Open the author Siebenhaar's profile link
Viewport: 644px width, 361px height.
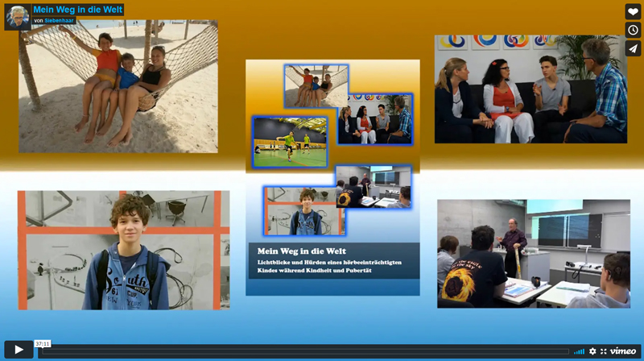pos(60,20)
